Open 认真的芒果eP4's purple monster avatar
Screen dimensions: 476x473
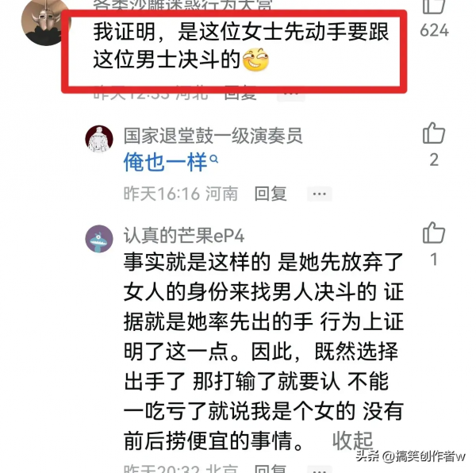pyautogui.click(x=99, y=239)
